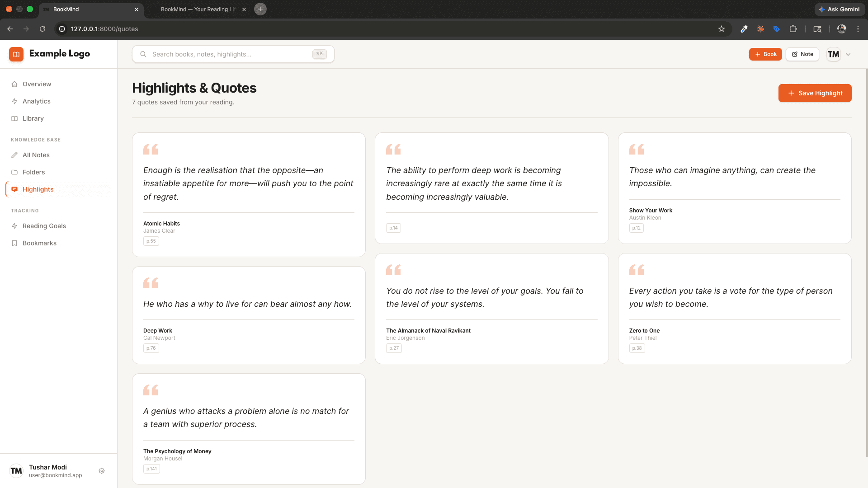
Task: Focus the search books, notes, highlights field
Action: pyautogui.click(x=233, y=54)
